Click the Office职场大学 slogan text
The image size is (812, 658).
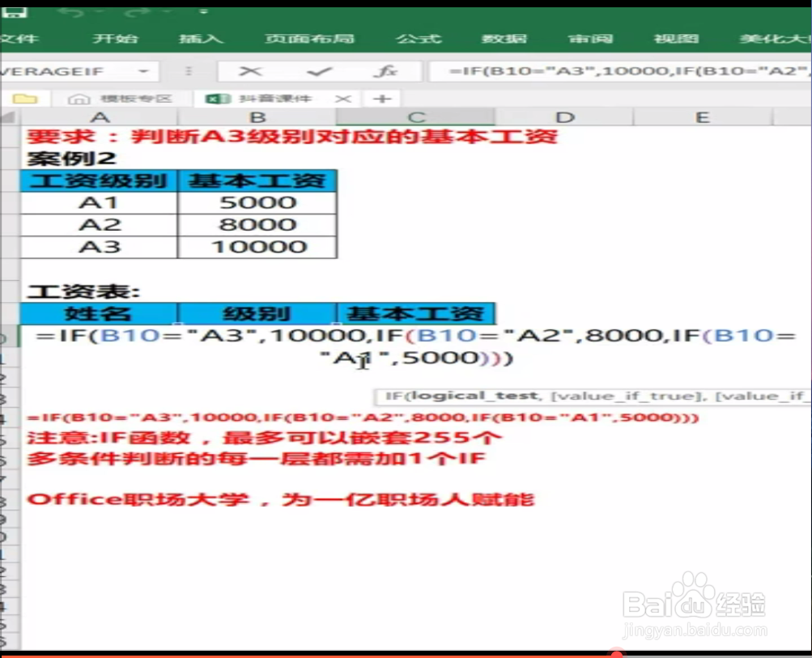click(280, 499)
